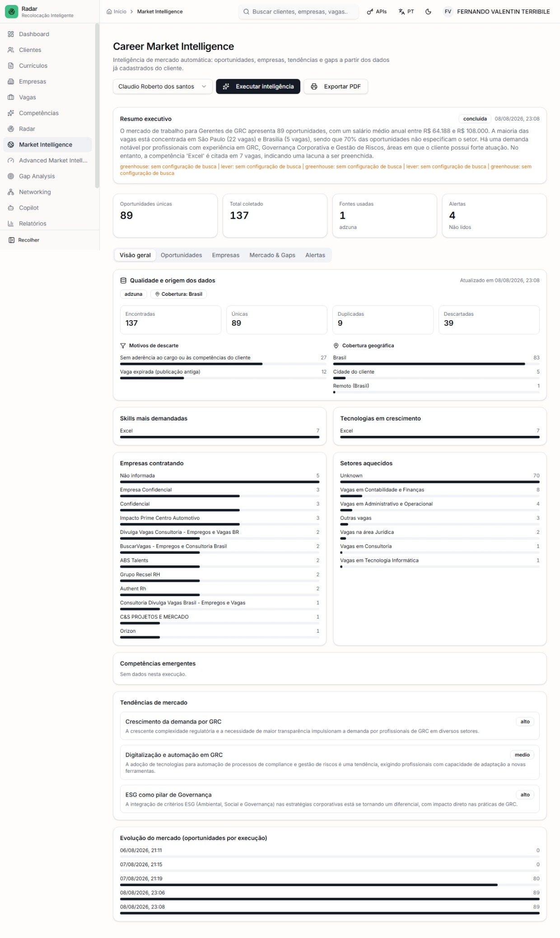Viewport: 560px width, 938px height.
Task: Click the Descartadas 39 stat box
Action: [x=489, y=320]
